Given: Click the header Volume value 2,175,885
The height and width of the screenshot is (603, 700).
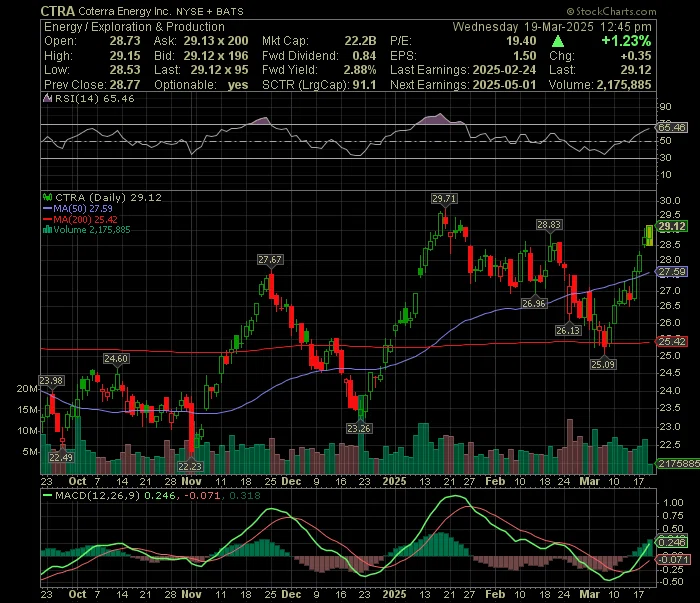Looking at the screenshot, I should click(x=624, y=84).
